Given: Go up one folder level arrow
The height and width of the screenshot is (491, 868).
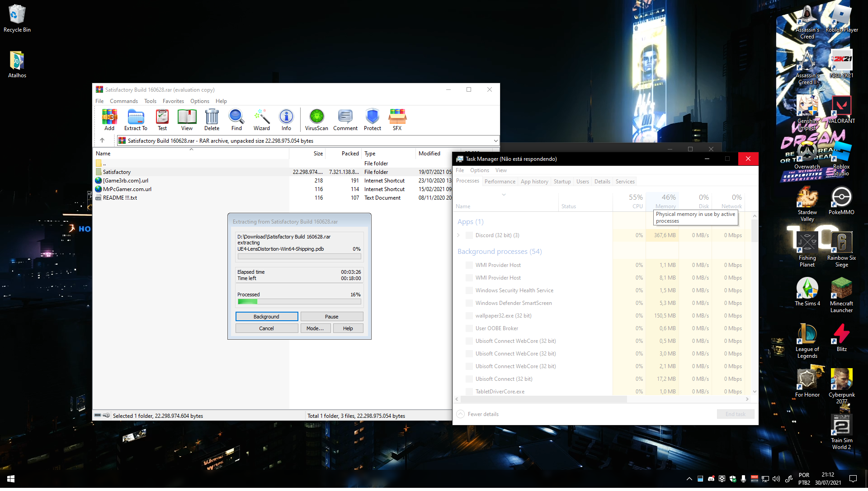Looking at the screenshot, I should coord(102,140).
